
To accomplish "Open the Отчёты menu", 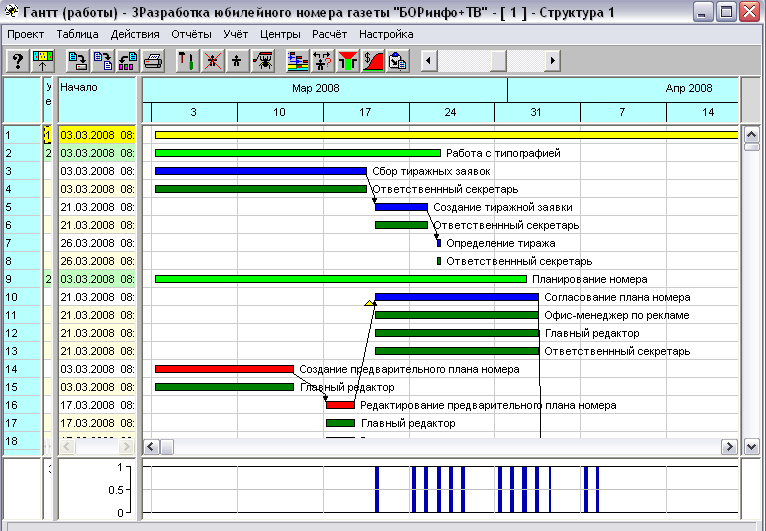I will coord(191,34).
